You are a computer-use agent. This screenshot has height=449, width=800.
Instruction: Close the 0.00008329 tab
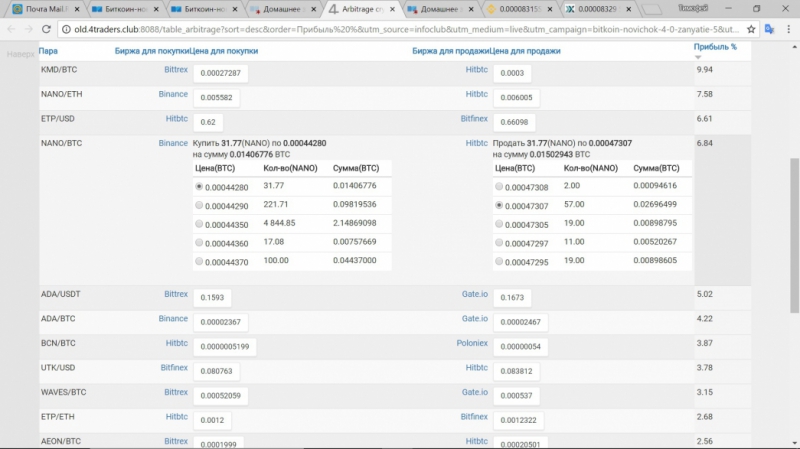pos(629,9)
